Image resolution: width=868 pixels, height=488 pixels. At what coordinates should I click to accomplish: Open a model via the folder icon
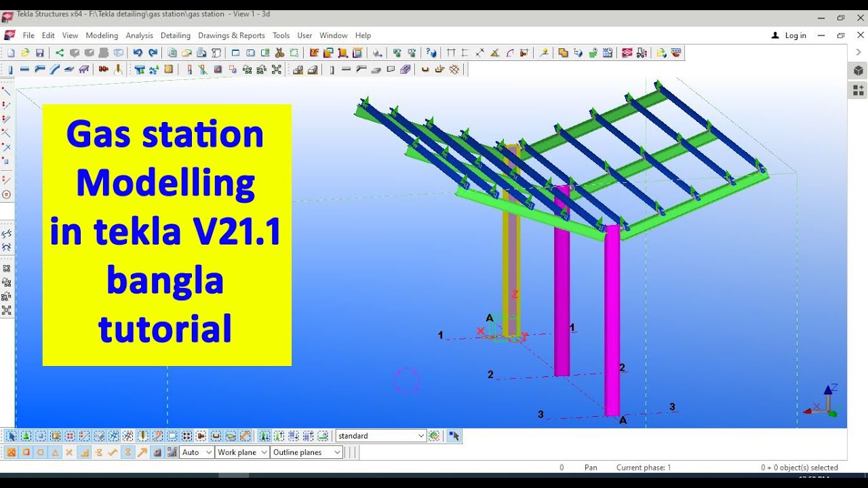25,53
